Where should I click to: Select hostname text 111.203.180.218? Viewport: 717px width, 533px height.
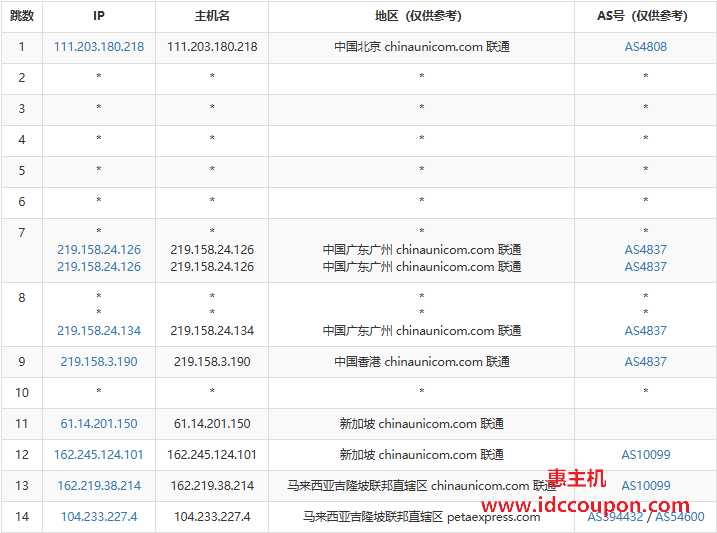pyautogui.click(x=212, y=47)
